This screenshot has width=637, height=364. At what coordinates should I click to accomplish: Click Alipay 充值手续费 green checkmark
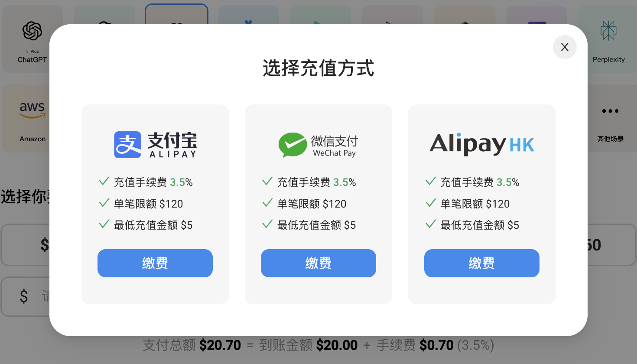click(104, 181)
